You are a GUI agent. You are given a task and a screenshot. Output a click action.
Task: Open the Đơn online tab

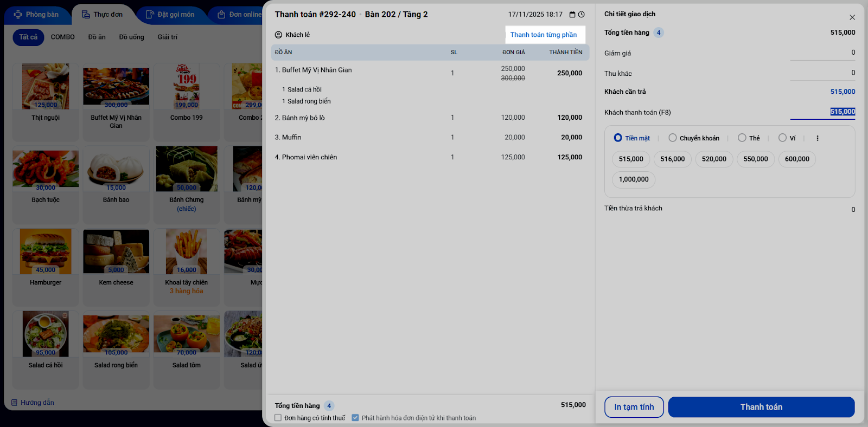click(238, 15)
